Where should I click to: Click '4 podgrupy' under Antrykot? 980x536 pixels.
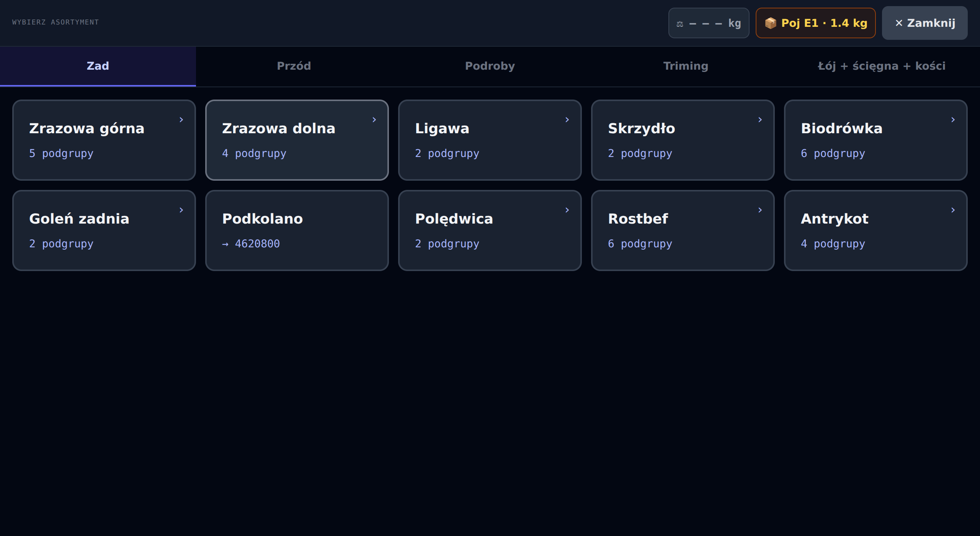833,244
